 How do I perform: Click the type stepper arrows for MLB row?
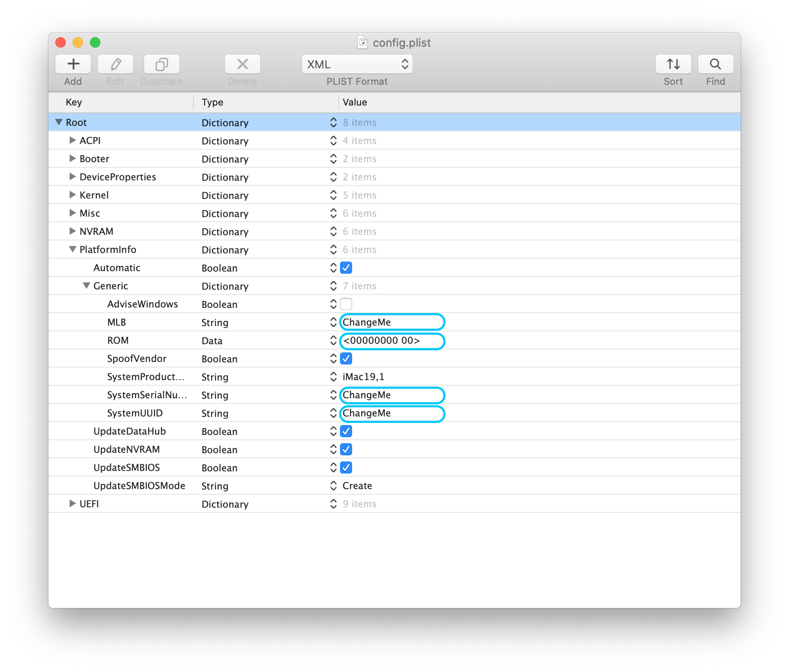pos(333,322)
